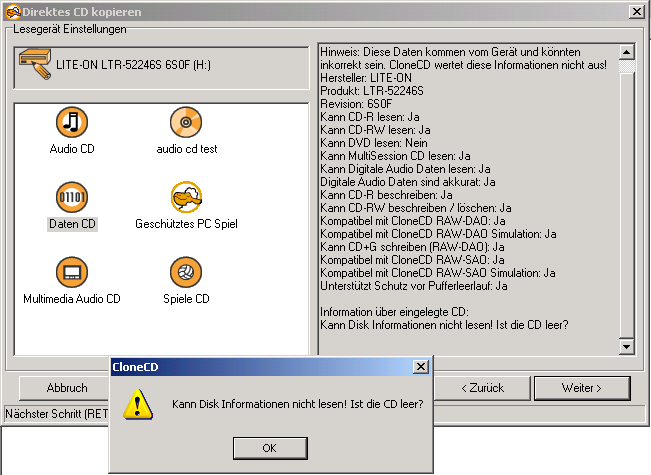Screen dimensions: 651x475
Task: Click the 'Revision: 6S0F' line
Action: pos(356,104)
